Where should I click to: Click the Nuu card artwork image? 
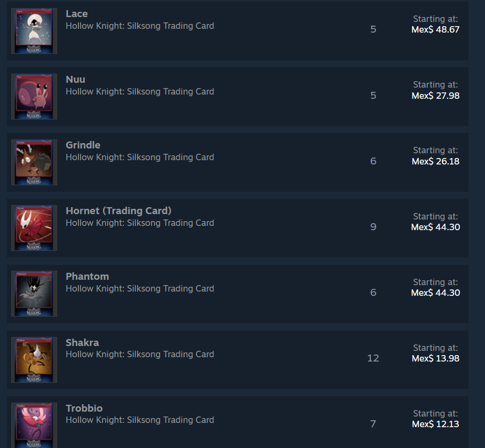coord(34,97)
